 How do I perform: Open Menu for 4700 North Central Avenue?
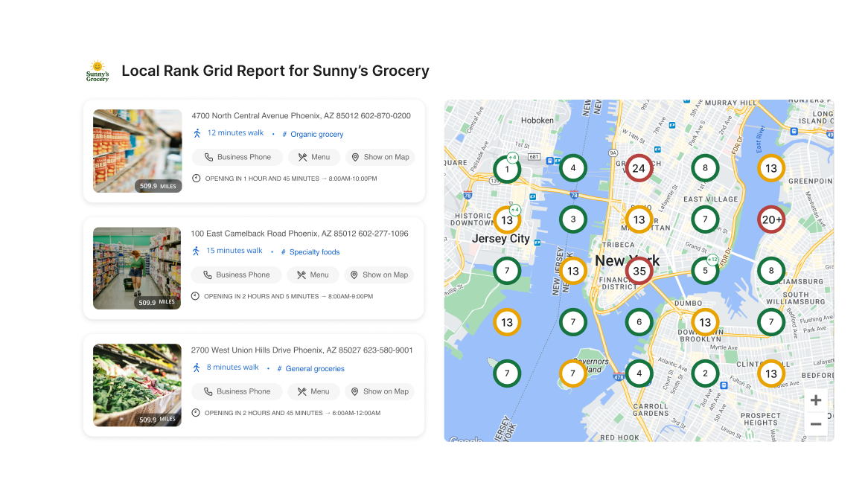[x=314, y=157]
